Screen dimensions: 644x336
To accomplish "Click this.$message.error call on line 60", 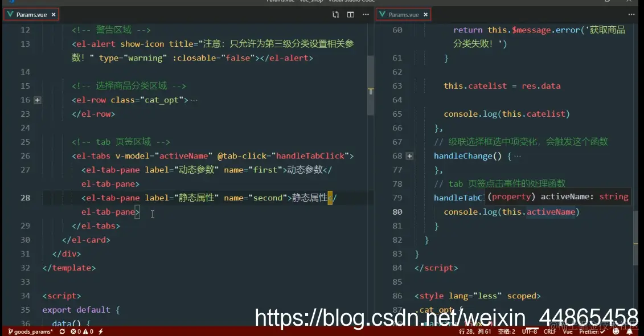I will coord(534,30).
